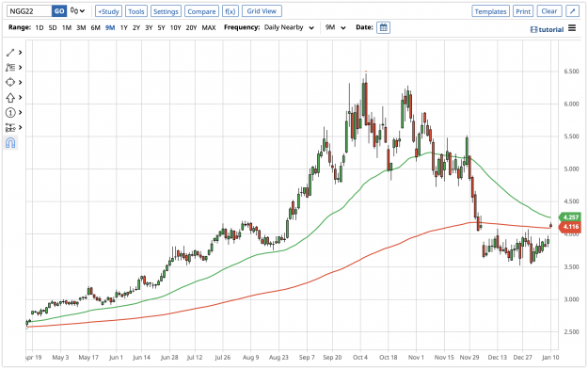
Task: Select the shapes drawing tool
Action: (x=10, y=82)
